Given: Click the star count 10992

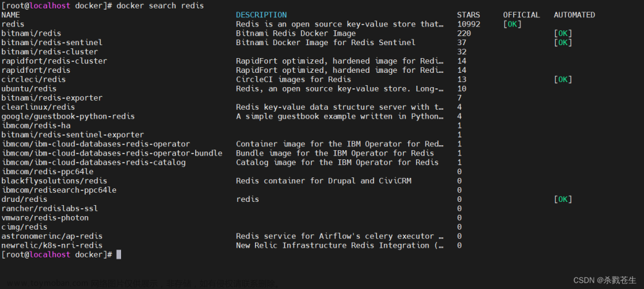Looking at the screenshot, I should point(469,25).
